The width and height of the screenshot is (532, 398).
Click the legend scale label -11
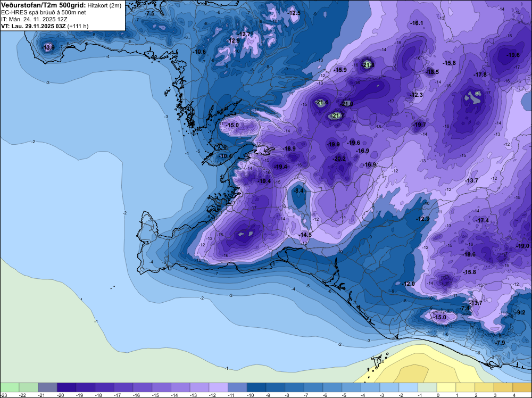click(231, 395)
